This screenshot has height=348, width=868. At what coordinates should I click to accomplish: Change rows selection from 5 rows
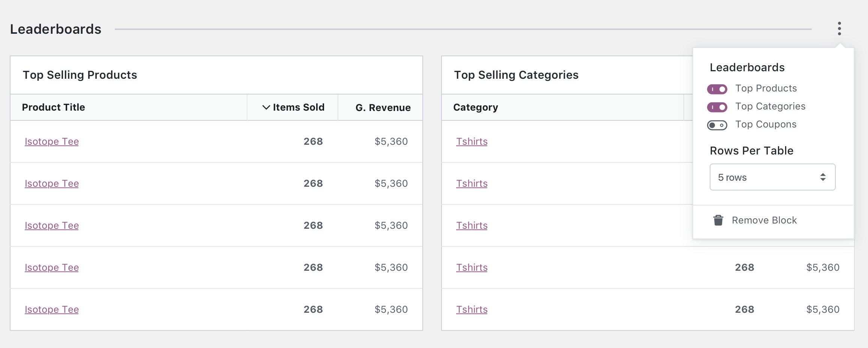(772, 177)
